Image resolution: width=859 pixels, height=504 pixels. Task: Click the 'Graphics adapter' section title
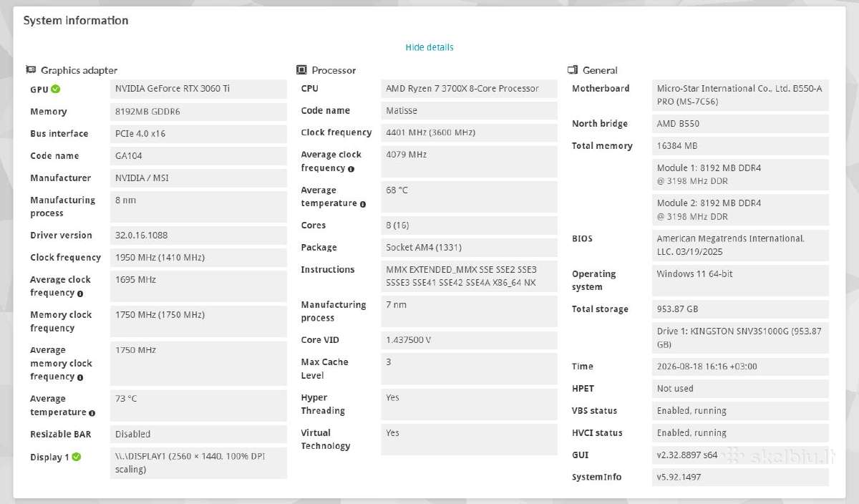coord(79,70)
